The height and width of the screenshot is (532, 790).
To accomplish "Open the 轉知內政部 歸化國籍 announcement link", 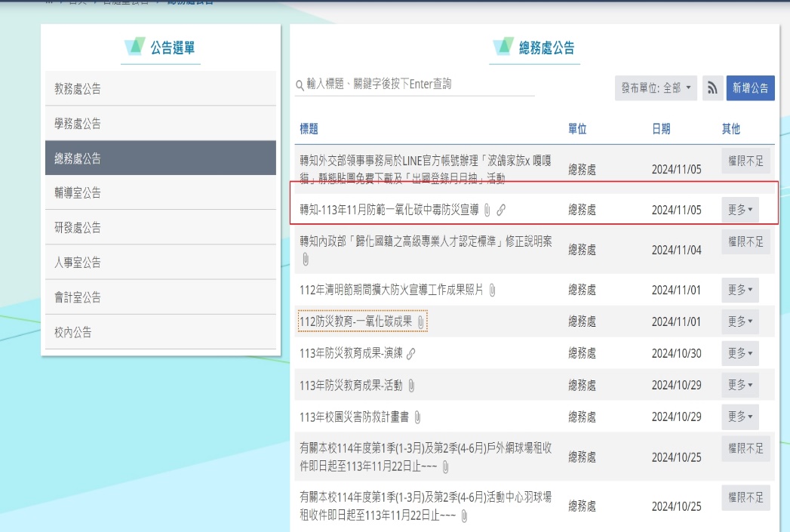I will point(426,241).
